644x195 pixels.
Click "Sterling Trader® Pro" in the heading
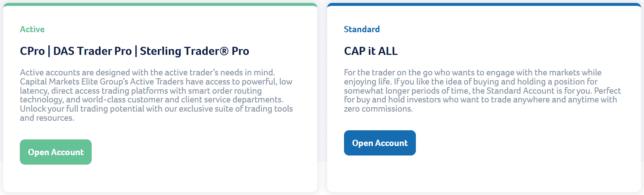click(x=194, y=51)
